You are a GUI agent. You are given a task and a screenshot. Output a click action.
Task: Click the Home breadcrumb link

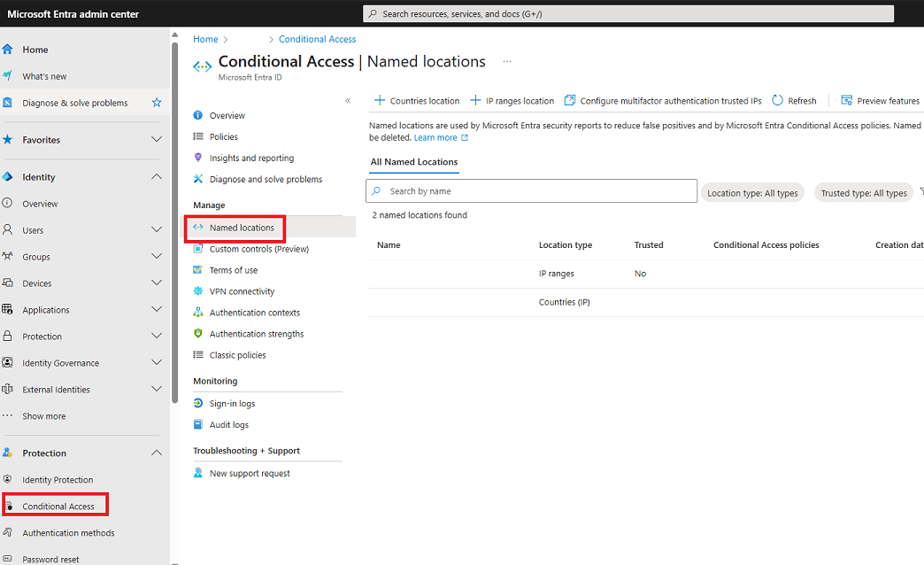(205, 39)
